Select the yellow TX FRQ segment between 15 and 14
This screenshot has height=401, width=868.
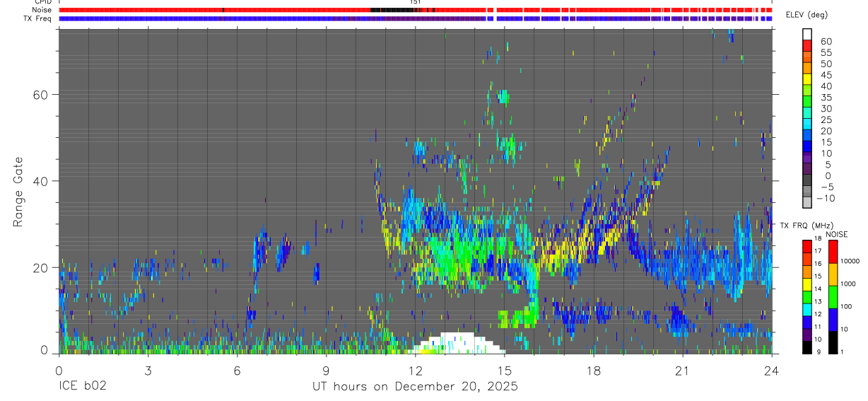(807, 283)
